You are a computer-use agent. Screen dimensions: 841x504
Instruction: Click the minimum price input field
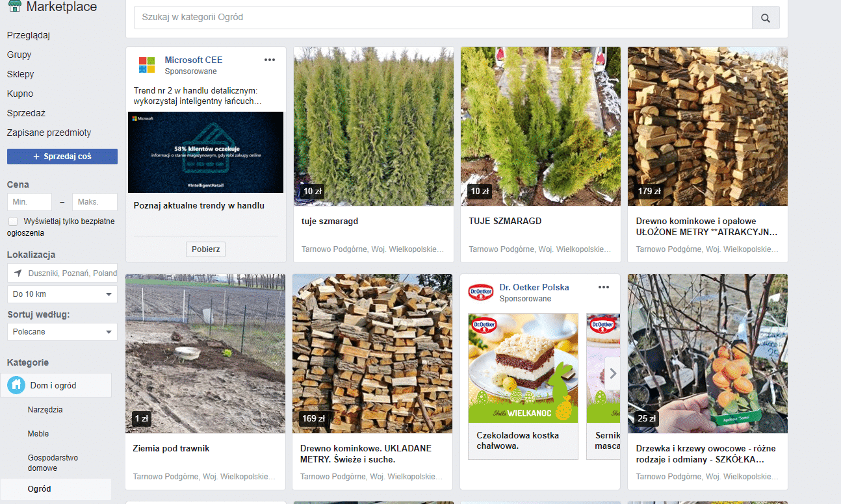click(x=29, y=202)
